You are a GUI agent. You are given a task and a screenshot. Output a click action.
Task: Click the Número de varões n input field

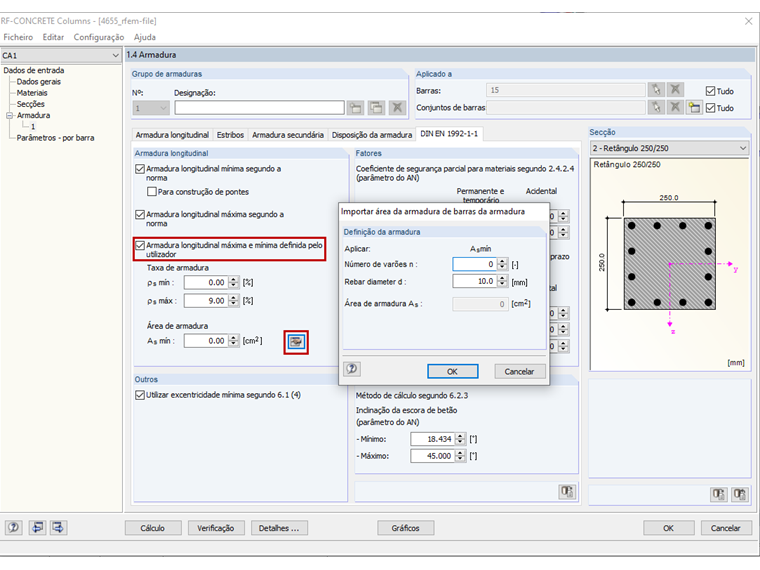point(475,264)
